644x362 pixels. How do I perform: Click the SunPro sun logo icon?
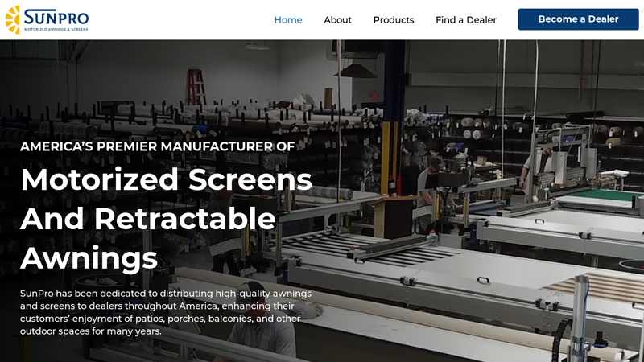click(13, 19)
